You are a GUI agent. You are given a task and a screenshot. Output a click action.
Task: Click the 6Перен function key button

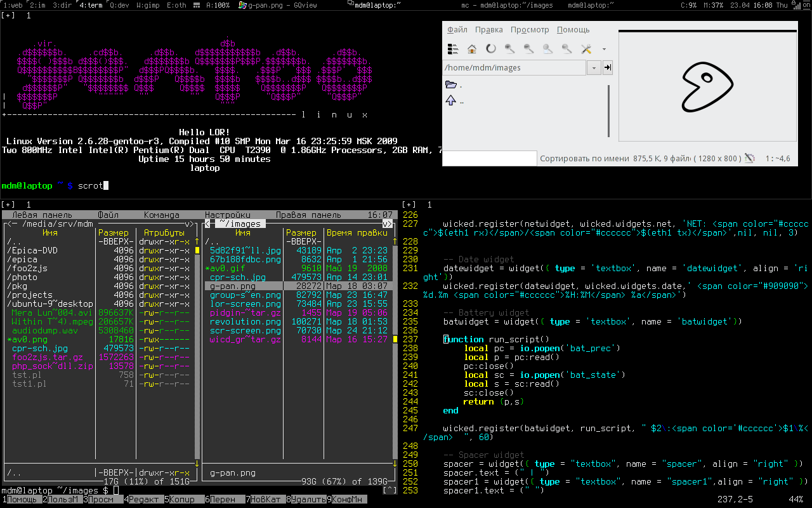tap(225, 499)
